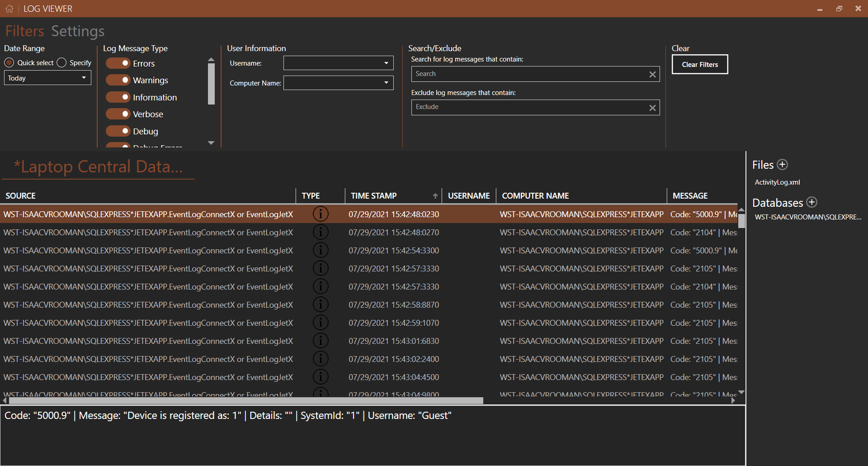Turn off the Verbose toggle

click(118, 114)
